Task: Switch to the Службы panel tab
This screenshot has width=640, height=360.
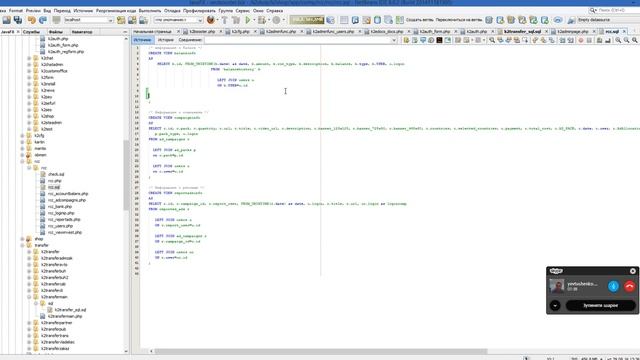Action: tap(31, 31)
